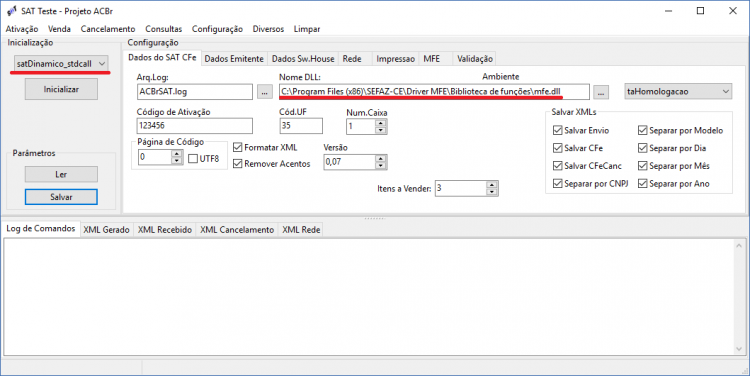This screenshot has height=376, width=750.
Task: Open the Venda menu
Action: coord(59,29)
